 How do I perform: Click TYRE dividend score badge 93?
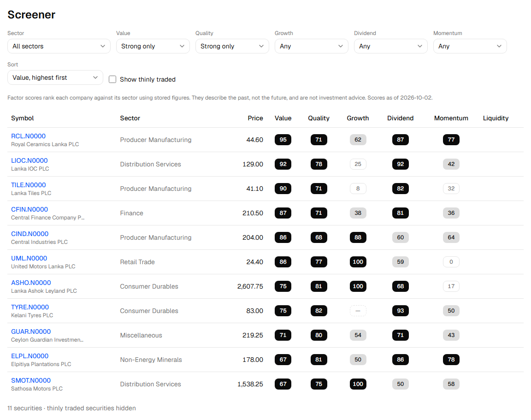(400, 311)
